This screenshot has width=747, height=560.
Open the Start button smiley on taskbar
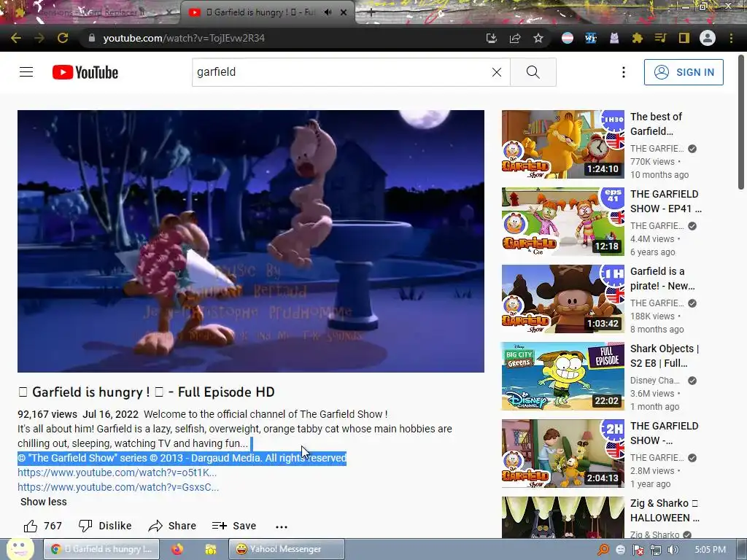tap(20, 549)
